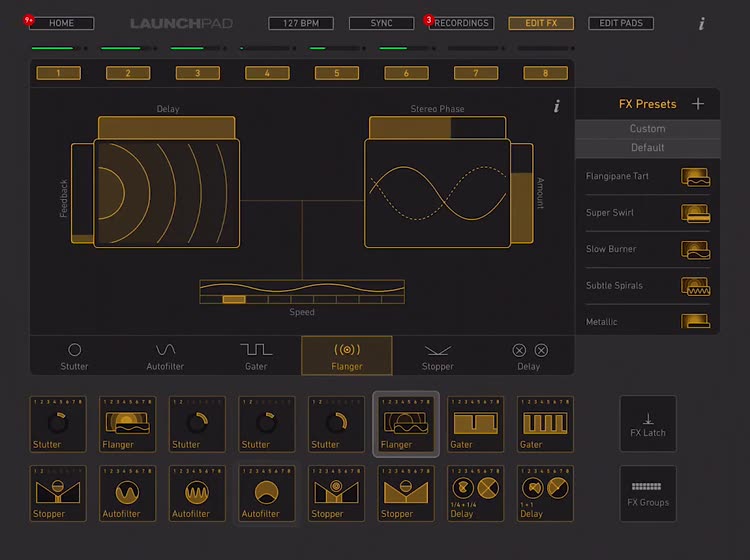Select the Delay effect tab
The height and width of the screenshot is (560, 750).
click(x=529, y=356)
